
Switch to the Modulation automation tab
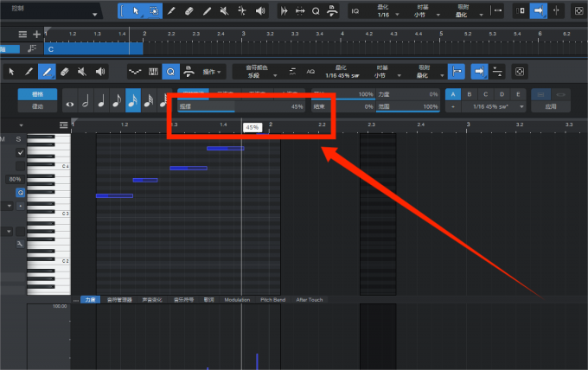click(x=236, y=300)
